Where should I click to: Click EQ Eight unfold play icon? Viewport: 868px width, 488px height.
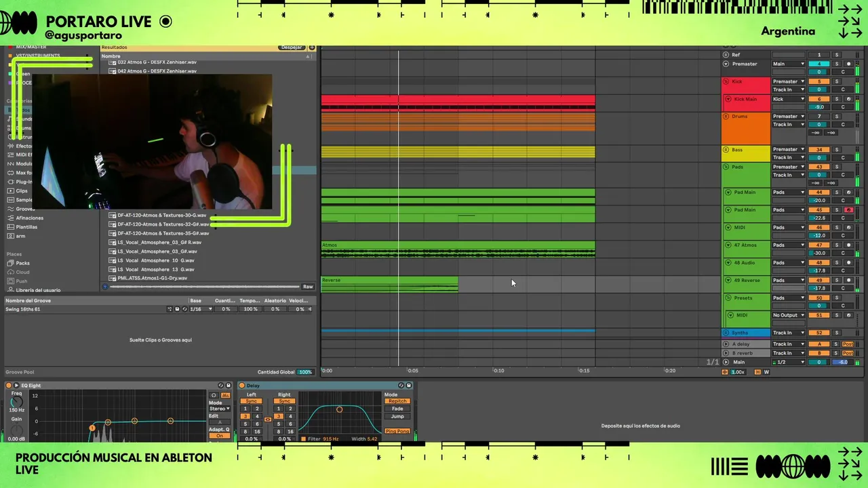[17, 386]
